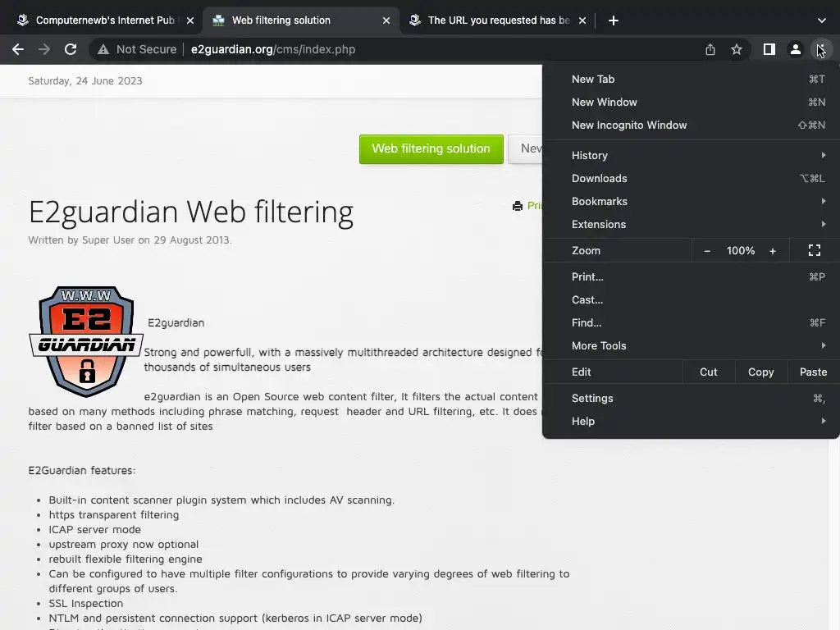This screenshot has width=840, height=630.
Task: Decrease zoom with minus button
Action: 707,251
